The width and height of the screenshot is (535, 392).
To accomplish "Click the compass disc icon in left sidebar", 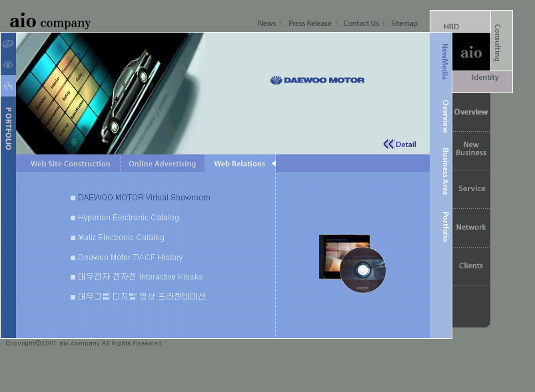I will [8, 44].
